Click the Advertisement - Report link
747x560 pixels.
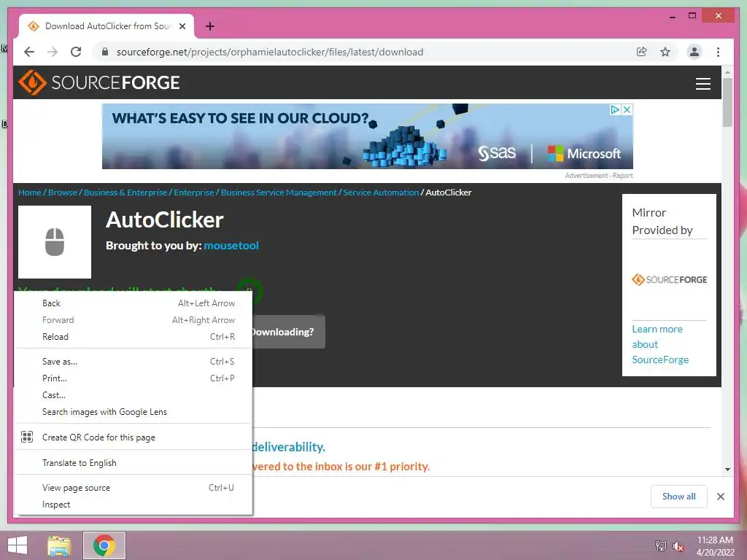[x=599, y=176]
